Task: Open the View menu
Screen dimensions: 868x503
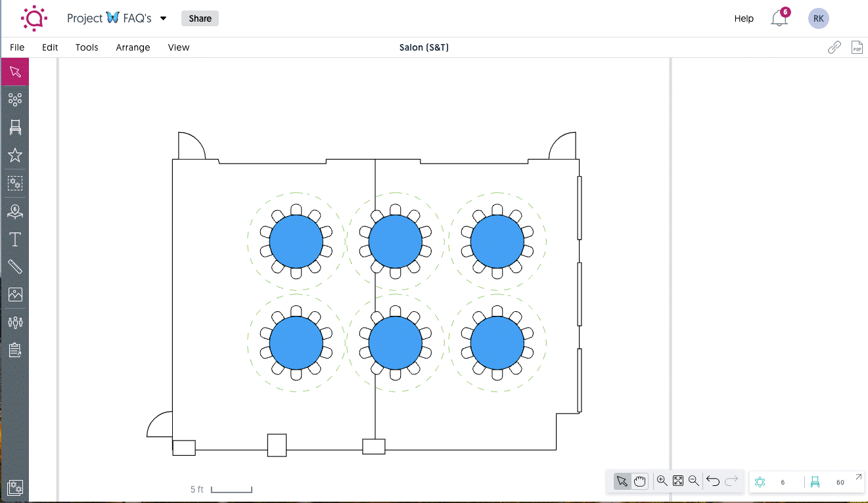Action: point(178,47)
